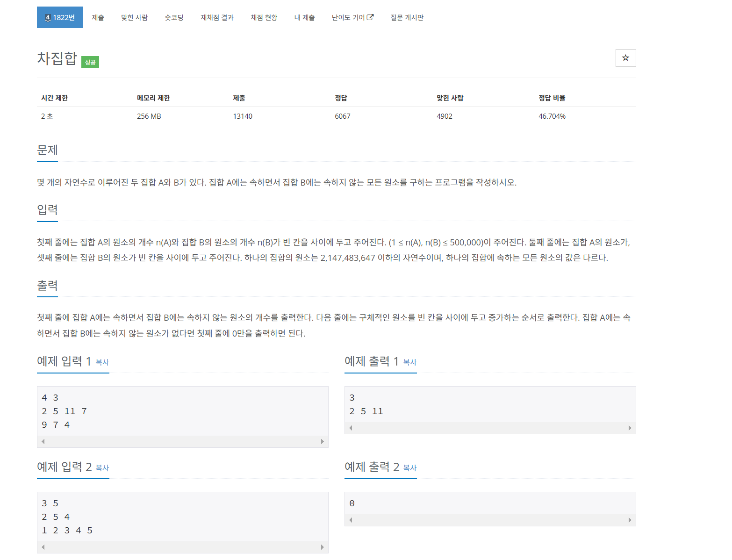Screen dimensions: 732x560
Task: Click the 맞힌 사람 column header
Action: pos(450,98)
